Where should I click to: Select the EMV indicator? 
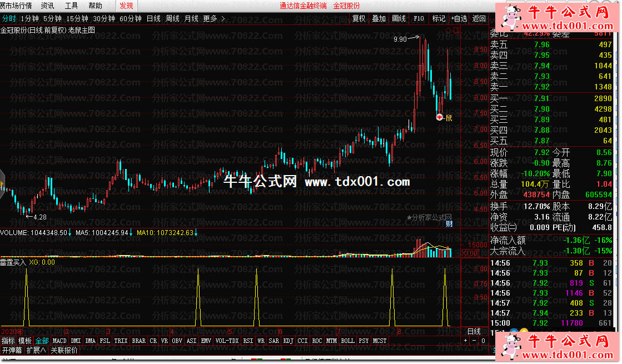pos(206,341)
